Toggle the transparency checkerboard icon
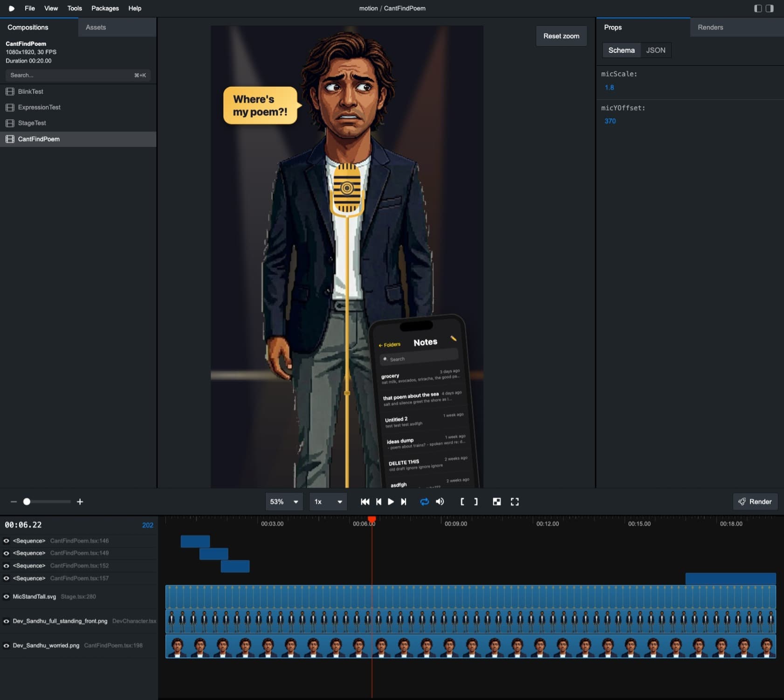The height and width of the screenshot is (700, 784). click(x=497, y=502)
